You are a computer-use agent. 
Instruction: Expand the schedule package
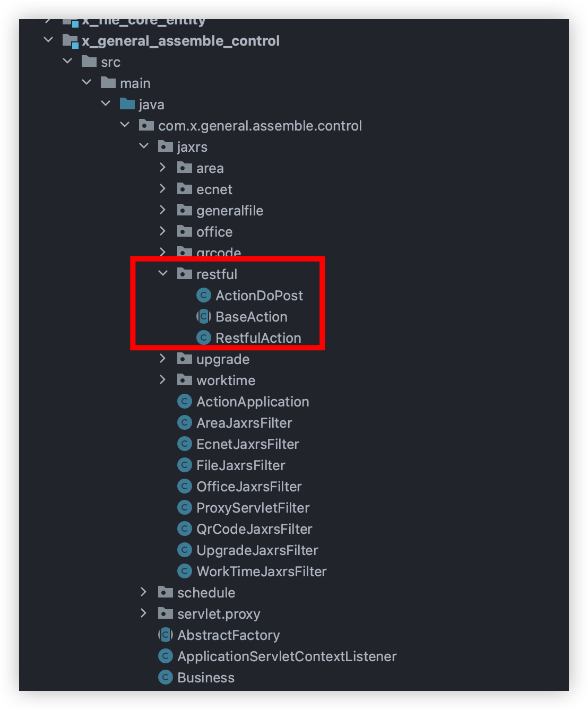pyautogui.click(x=144, y=592)
